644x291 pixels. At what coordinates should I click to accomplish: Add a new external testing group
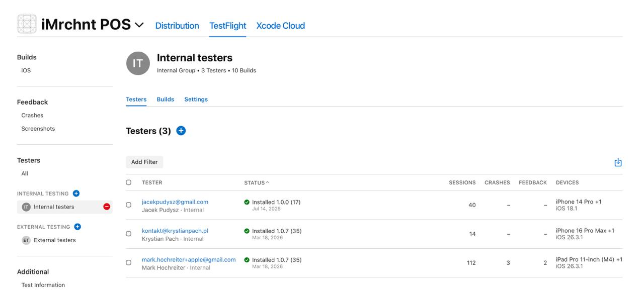click(77, 227)
